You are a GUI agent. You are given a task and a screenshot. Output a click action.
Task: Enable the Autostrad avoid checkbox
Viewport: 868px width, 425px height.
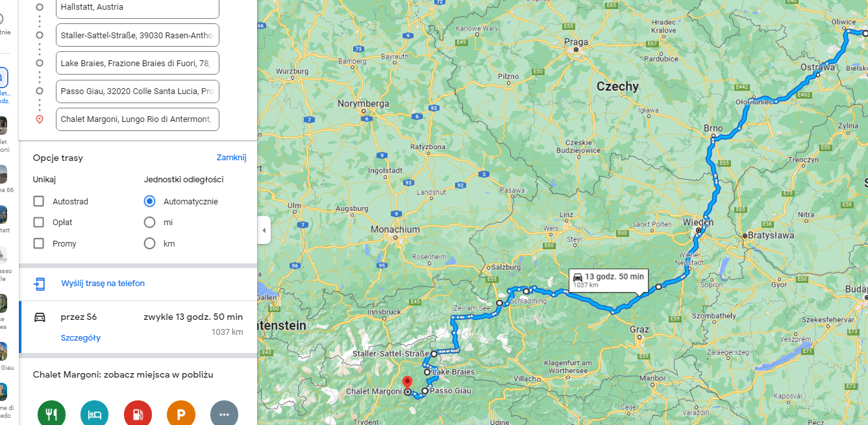point(38,202)
